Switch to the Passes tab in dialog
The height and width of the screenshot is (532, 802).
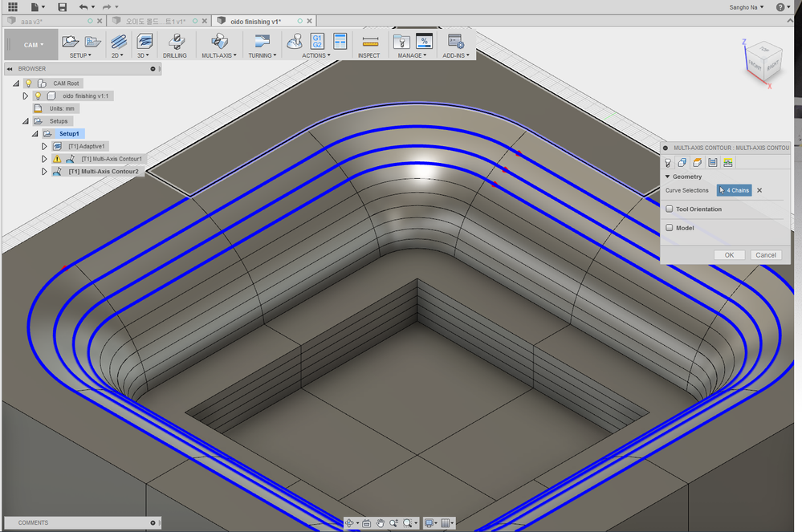point(713,163)
